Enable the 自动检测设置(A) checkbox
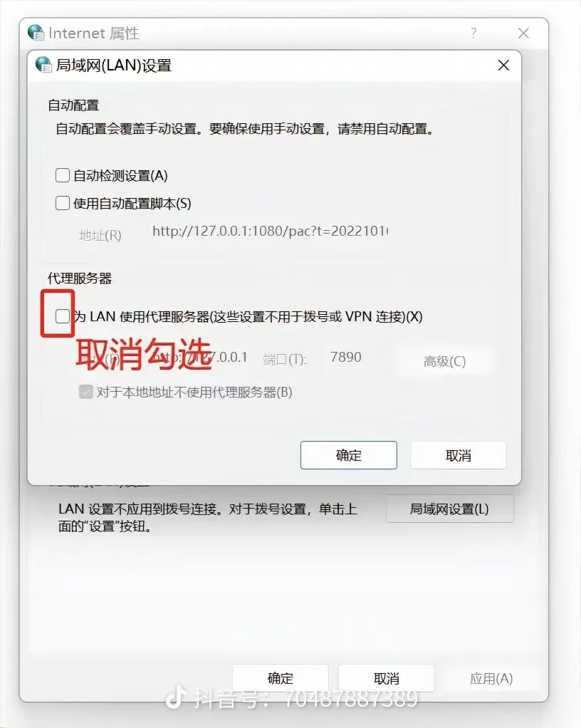 (x=63, y=175)
